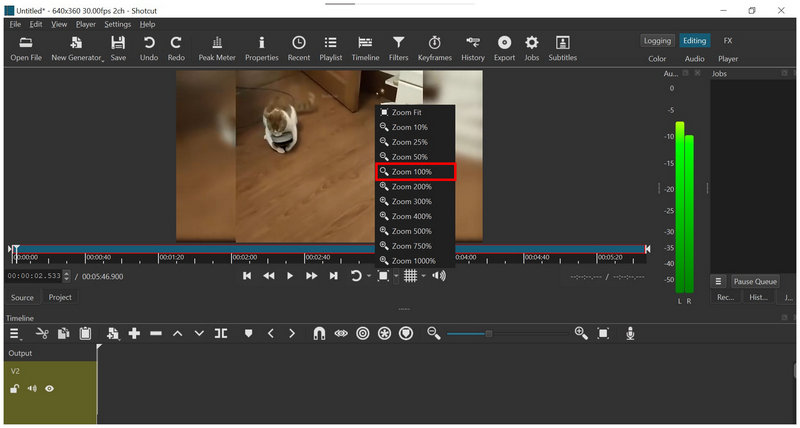Open the player volume control
The image size is (800, 428).
[439, 276]
